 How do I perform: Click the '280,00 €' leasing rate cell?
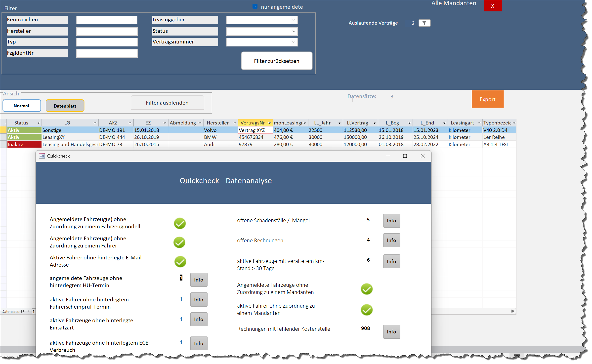290,144
